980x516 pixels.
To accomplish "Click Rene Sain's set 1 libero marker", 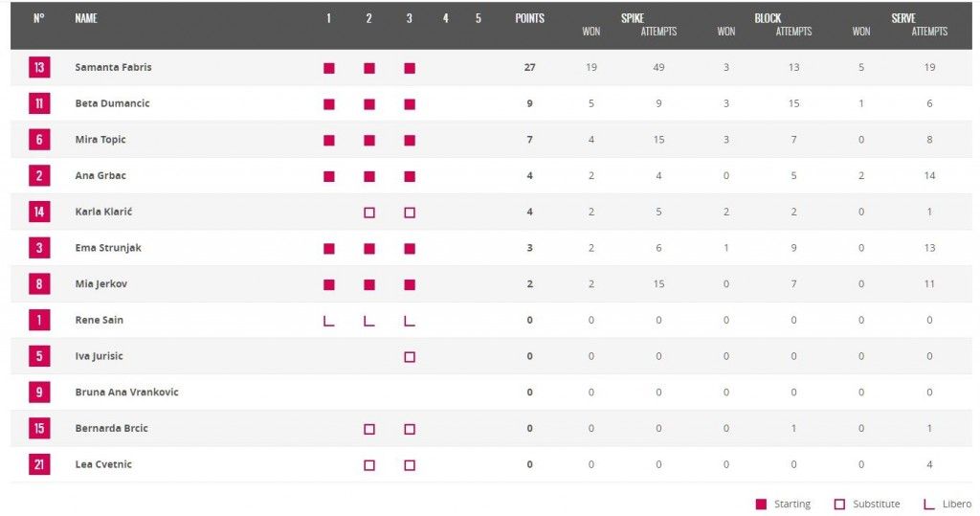I will [329, 321].
